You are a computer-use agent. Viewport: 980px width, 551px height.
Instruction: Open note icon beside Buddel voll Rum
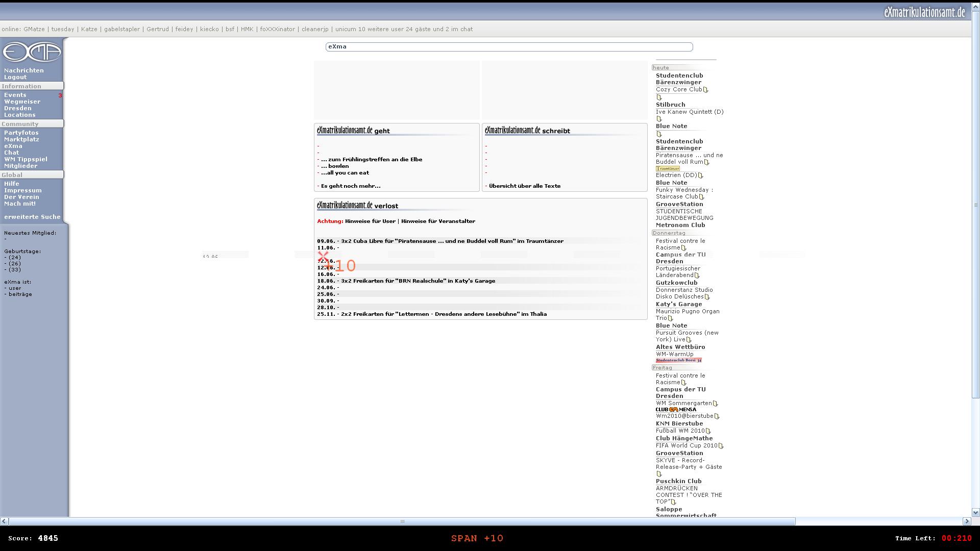707,162
